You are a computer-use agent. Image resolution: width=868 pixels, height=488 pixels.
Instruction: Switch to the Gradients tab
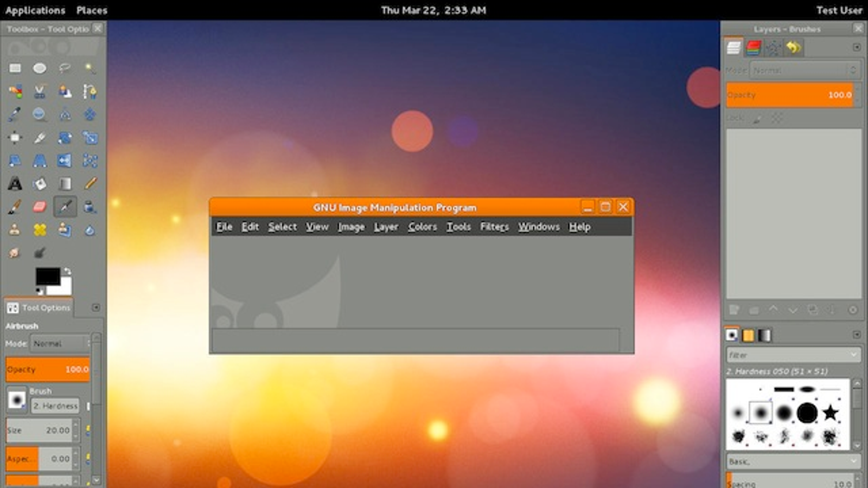click(x=764, y=336)
